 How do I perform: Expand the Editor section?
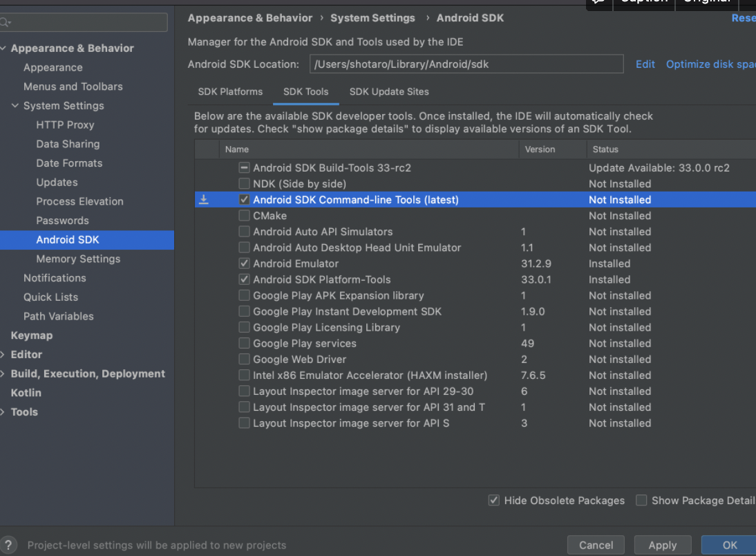3,354
